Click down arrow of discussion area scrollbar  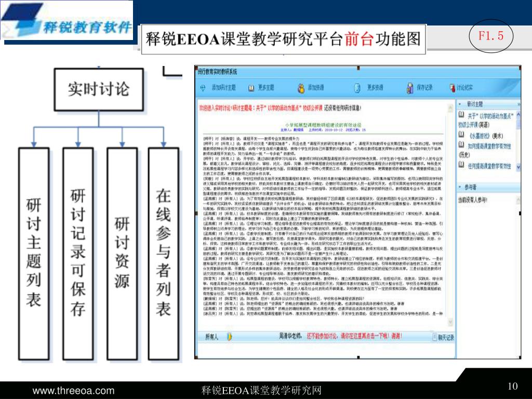[450, 321]
